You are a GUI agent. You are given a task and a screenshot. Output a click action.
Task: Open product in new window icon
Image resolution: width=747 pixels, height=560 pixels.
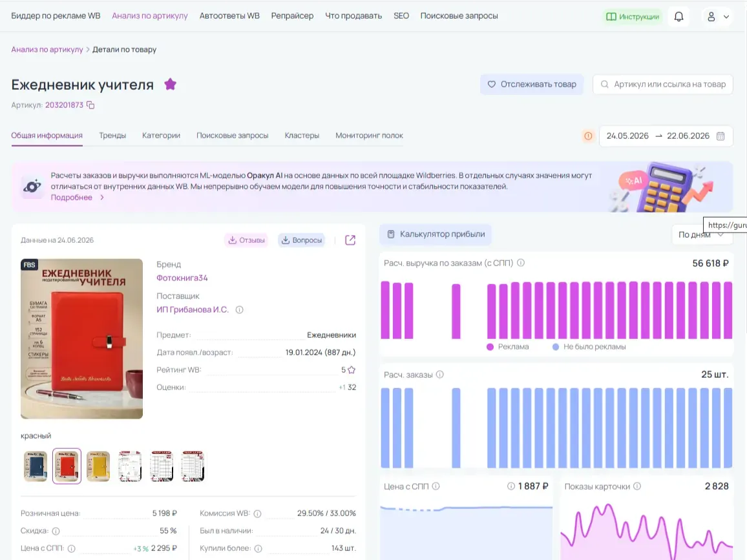pyautogui.click(x=350, y=240)
